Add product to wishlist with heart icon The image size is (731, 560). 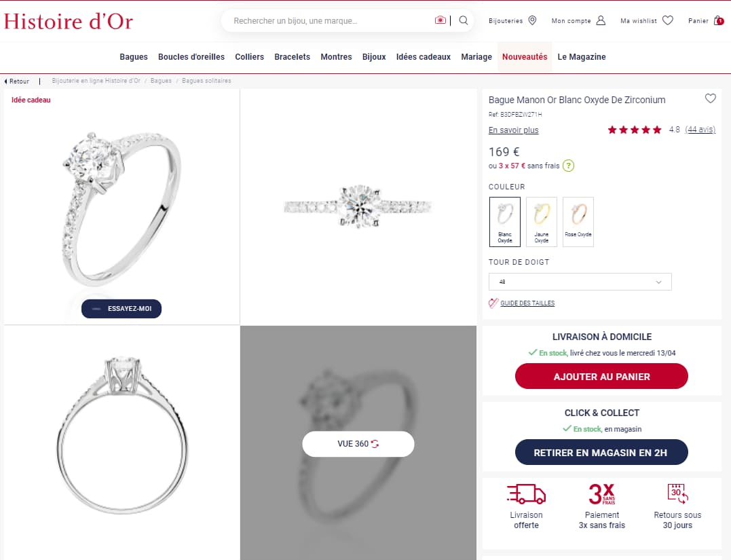click(x=710, y=98)
